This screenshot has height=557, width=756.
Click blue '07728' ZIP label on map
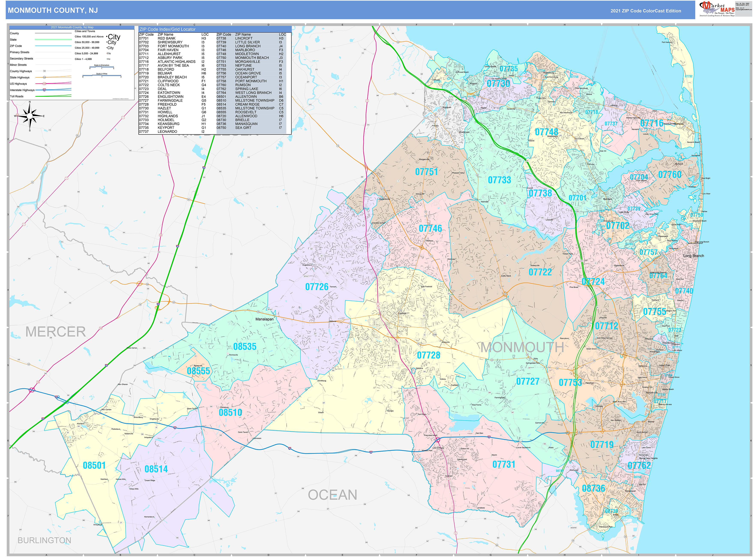click(x=429, y=355)
